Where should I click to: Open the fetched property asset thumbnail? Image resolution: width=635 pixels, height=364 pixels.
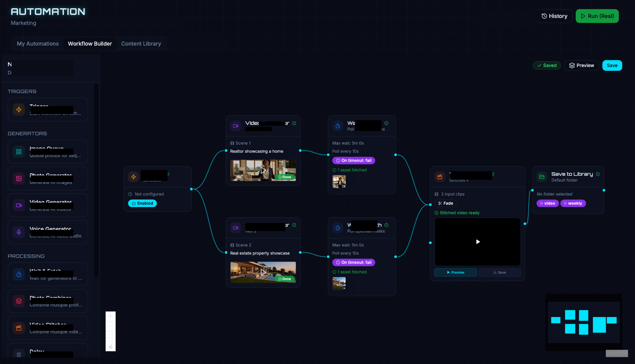tap(339, 283)
